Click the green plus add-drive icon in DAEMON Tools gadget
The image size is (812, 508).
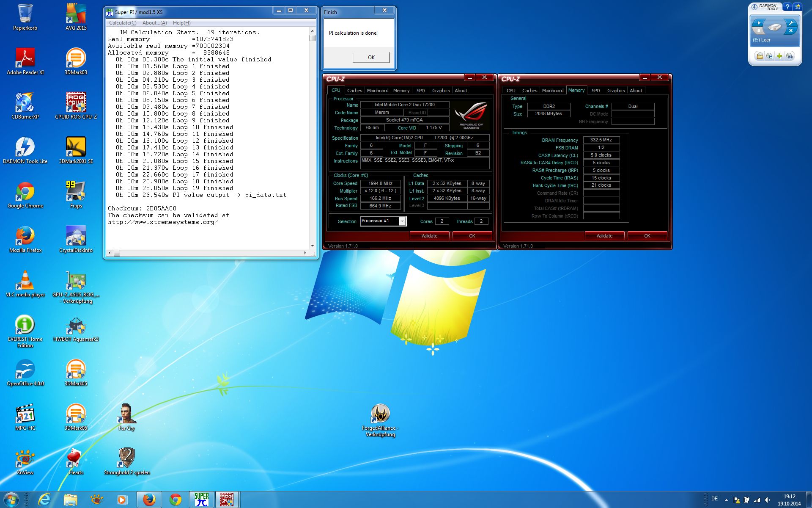[x=779, y=56]
